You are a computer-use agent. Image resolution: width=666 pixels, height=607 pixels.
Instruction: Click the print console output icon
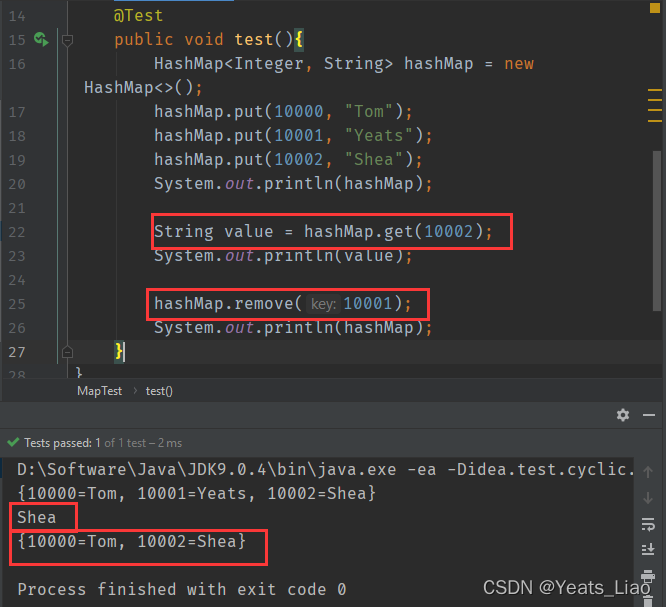click(x=648, y=576)
